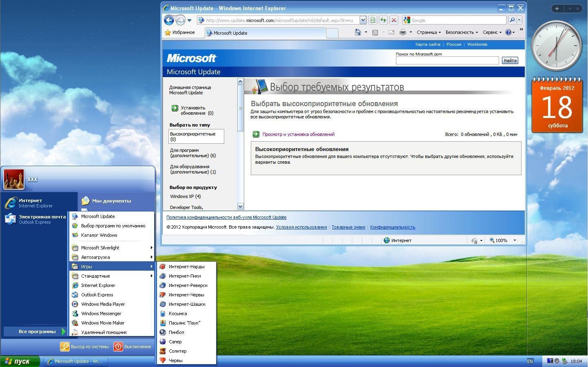
Task: Click Для оборудования (дополнительные) (1) category
Action: pos(193,169)
